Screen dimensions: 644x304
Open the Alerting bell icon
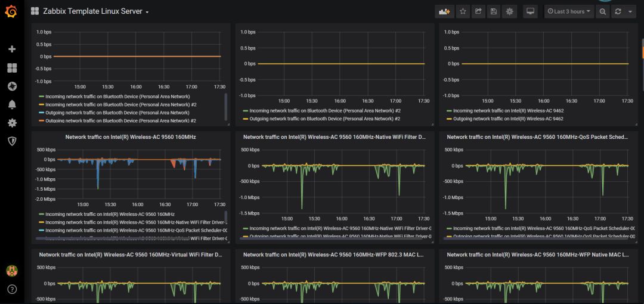(12, 105)
